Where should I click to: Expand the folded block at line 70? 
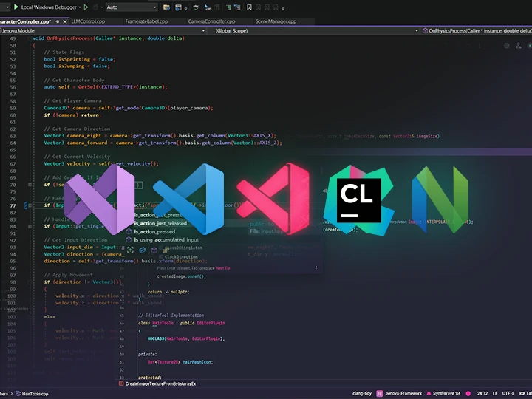(30, 185)
